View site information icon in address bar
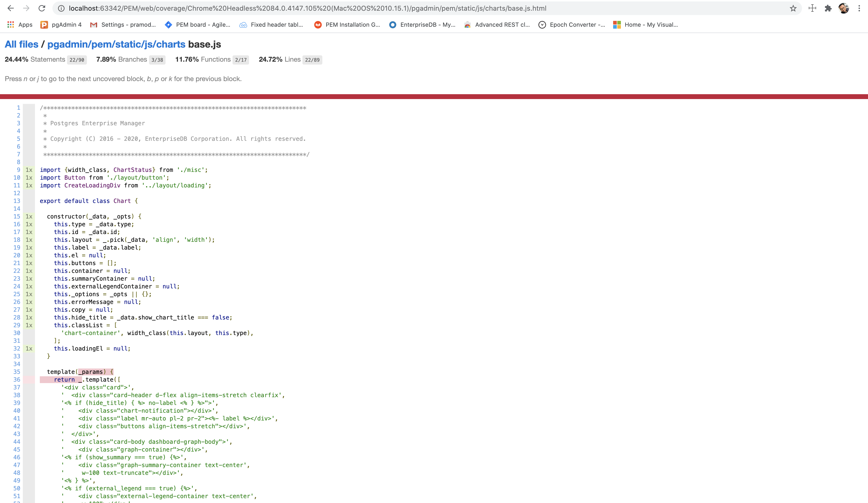Viewport: 868px width, 503px height. point(61,8)
